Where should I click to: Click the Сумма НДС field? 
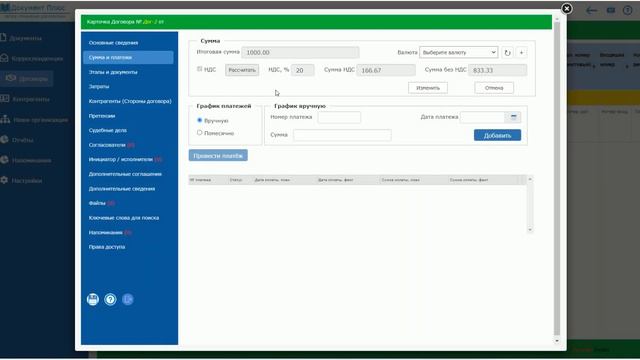click(x=386, y=70)
